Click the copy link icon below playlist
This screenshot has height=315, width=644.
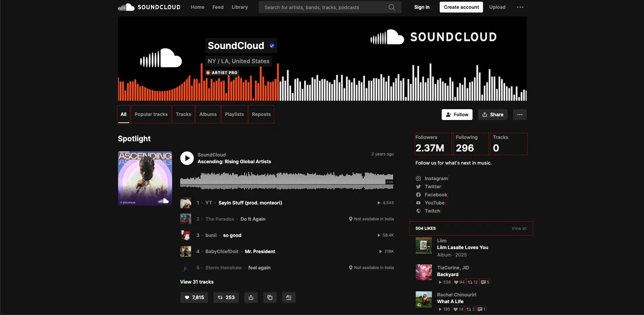pyautogui.click(x=270, y=297)
